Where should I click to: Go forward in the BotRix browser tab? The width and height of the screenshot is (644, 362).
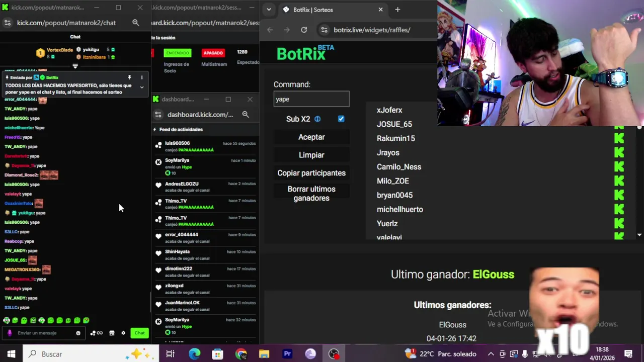pyautogui.click(x=287, y=30)
